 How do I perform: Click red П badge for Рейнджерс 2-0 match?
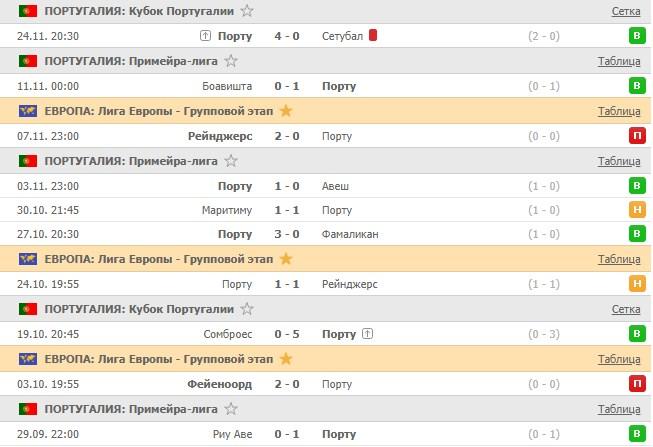click(636, 136)
